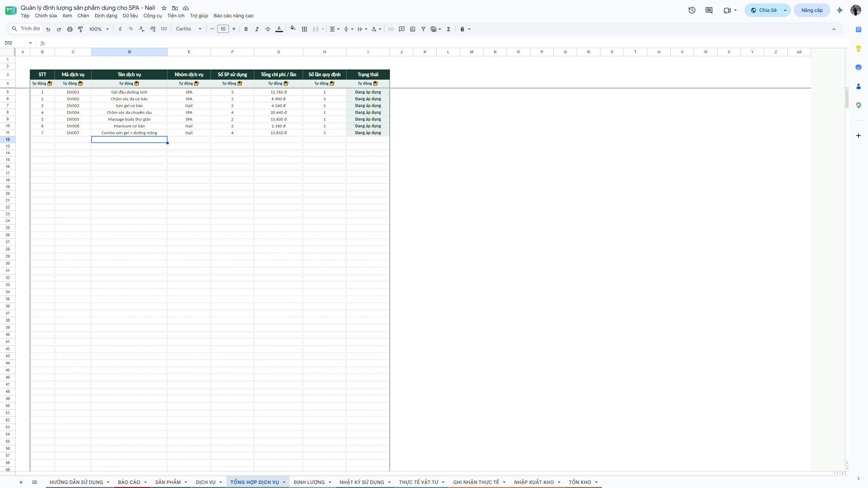Click the undo icon in toolbar
868x488 pixels.
pyautogui.click(x=48, y=29)
